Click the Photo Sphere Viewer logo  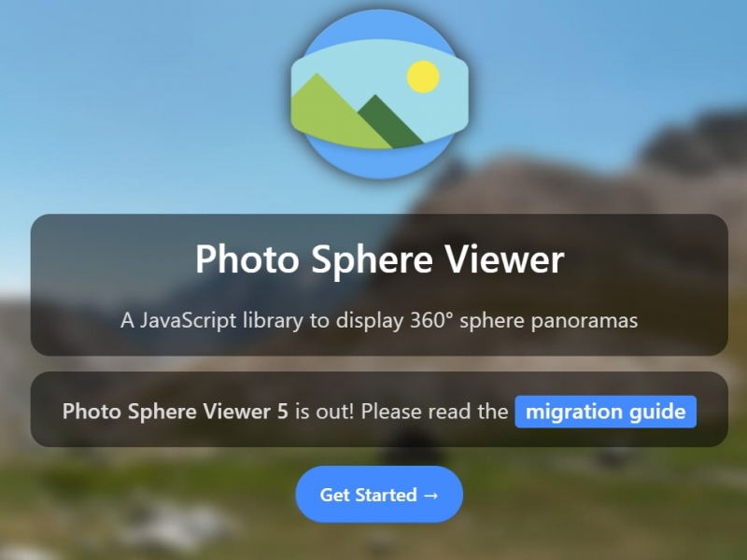(380, 94)
